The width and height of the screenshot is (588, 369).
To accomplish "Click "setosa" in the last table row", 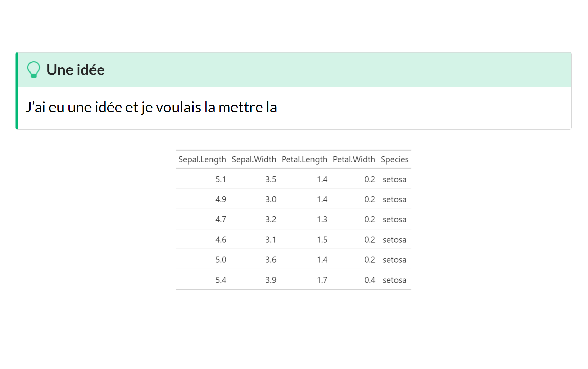I will click(394, 280).
